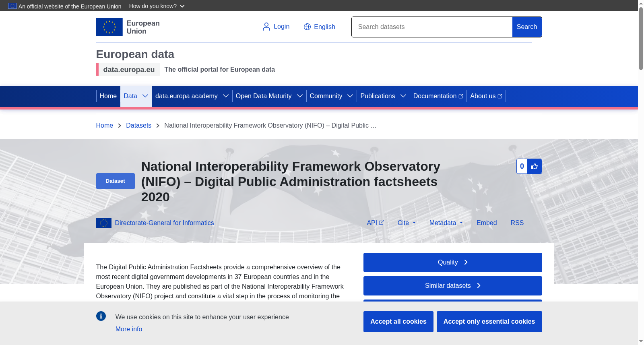Go to Home breadcrumb link
644x345 pixels.
105,125
